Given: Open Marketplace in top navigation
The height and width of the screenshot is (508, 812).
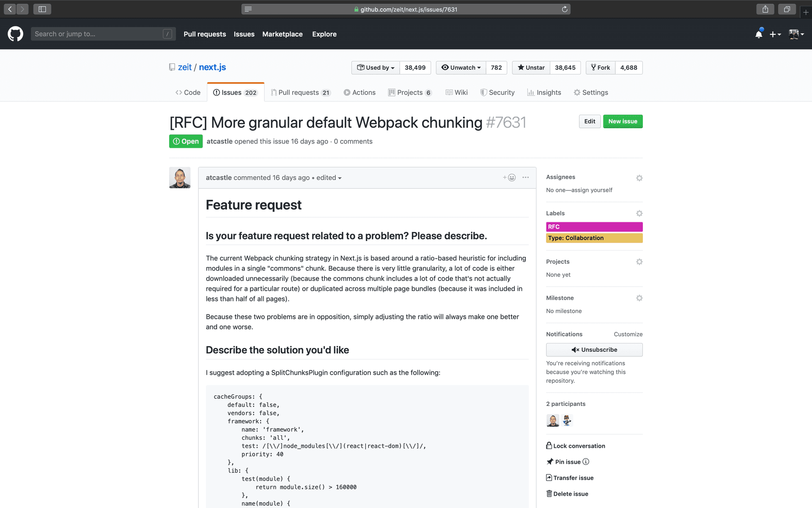Looking at the screenshot, I should tap(283, 34).
